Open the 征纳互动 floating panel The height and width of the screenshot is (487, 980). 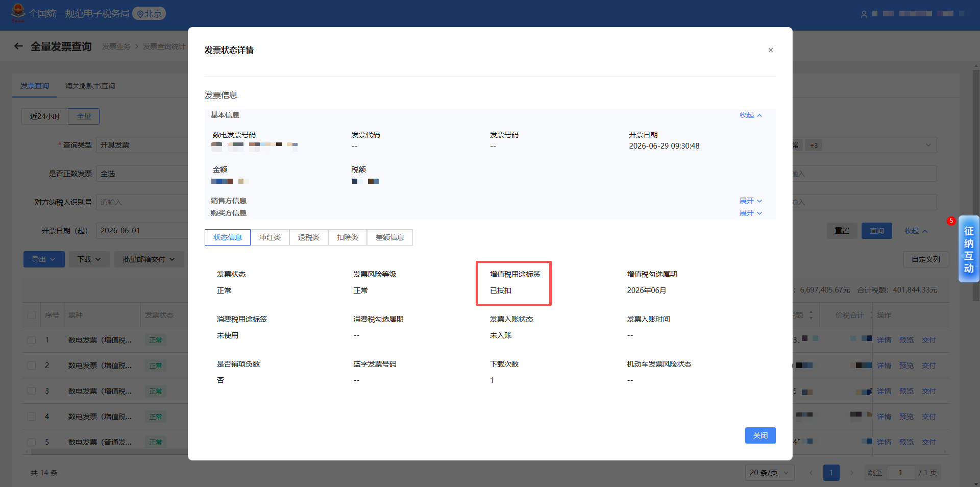coord(969,249)
